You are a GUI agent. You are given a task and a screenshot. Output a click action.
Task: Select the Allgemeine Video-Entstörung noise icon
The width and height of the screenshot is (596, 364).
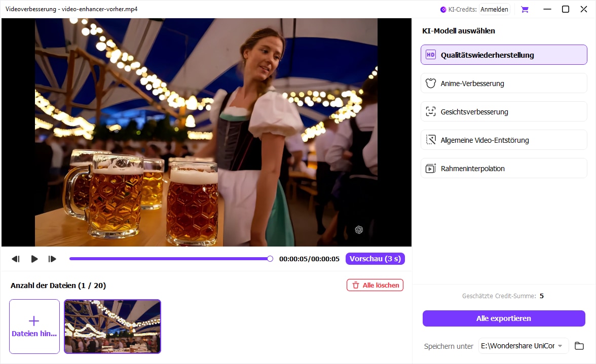(x=431, y=140)
